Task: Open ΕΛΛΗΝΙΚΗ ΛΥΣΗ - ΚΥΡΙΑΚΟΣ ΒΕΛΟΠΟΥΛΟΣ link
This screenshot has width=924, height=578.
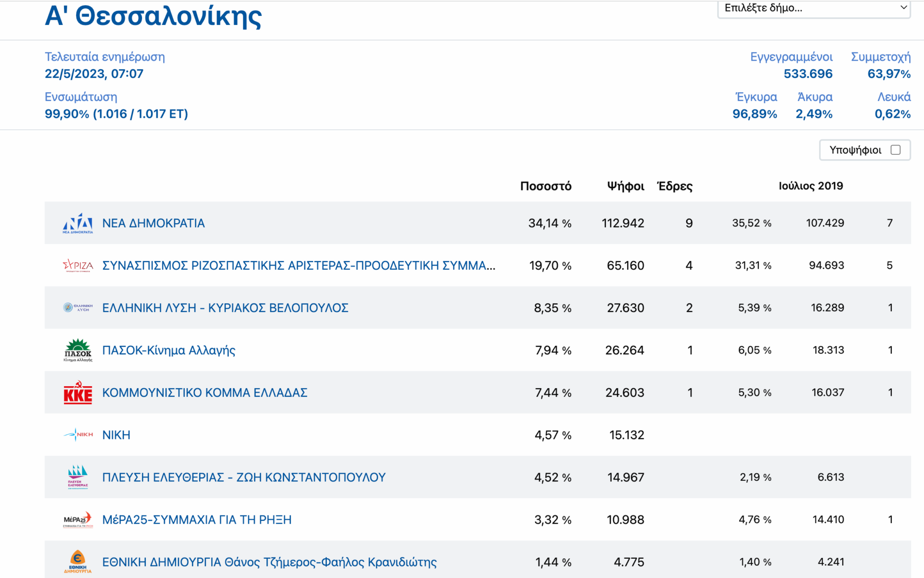Action: tap(225, 308)
